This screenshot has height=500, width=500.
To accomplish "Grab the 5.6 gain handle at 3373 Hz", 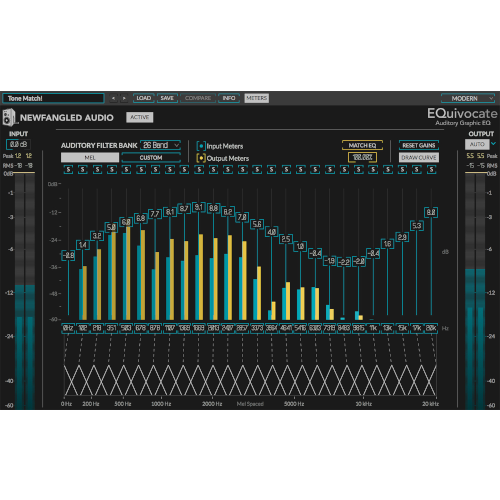I will (257, 224).
